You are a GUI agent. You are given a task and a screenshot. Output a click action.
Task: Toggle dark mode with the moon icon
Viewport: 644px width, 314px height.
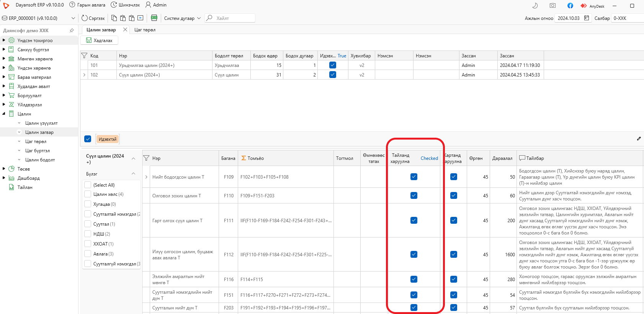point(535,6)
